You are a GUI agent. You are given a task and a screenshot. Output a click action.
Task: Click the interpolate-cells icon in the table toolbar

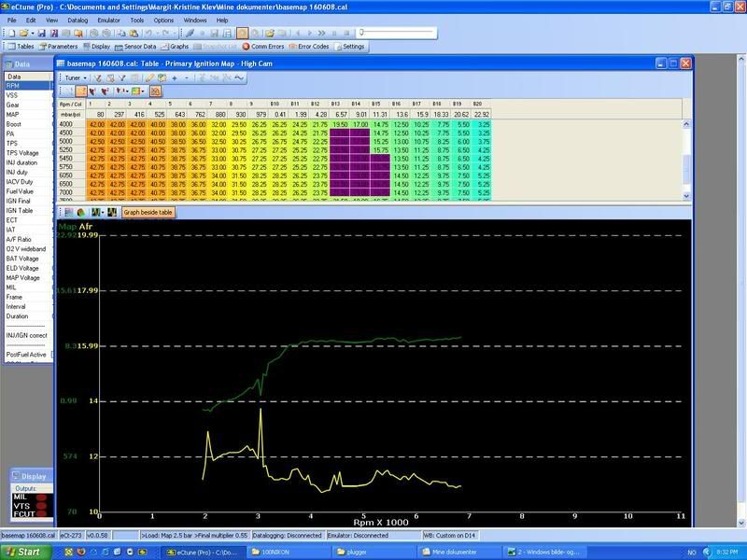(x=162, y=77)
